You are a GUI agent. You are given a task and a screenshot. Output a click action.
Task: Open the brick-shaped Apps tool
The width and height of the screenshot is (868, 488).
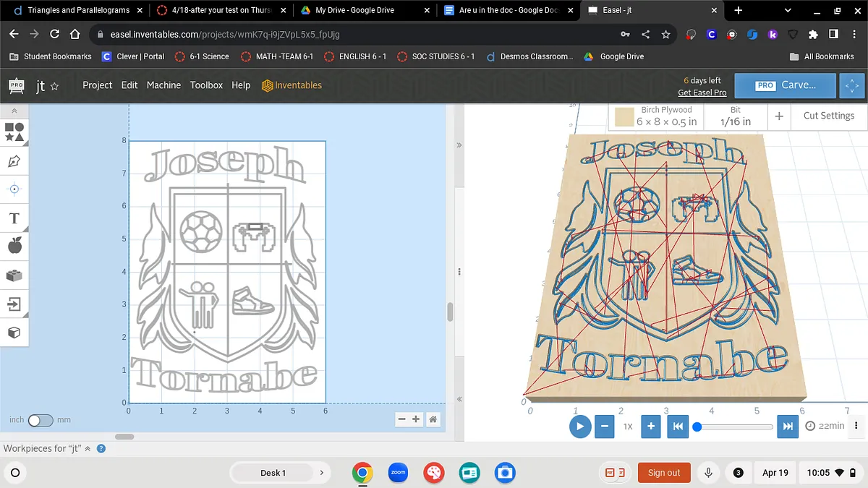14,275
